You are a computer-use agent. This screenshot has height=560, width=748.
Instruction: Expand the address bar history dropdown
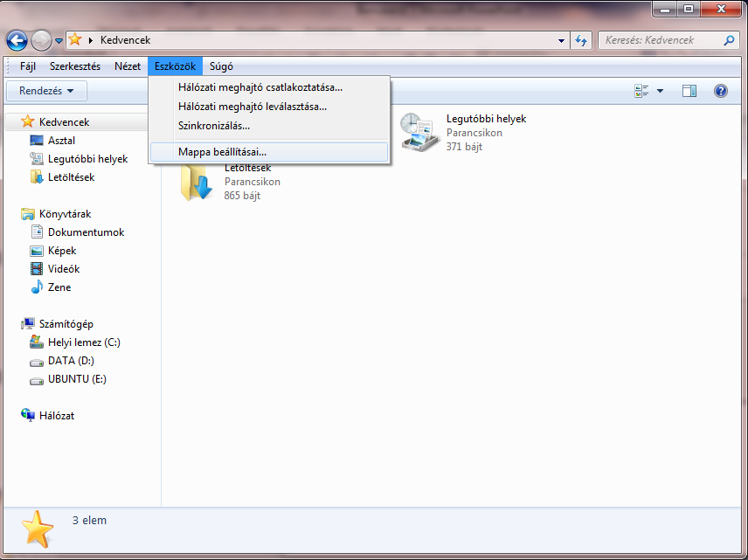point(562,40)
